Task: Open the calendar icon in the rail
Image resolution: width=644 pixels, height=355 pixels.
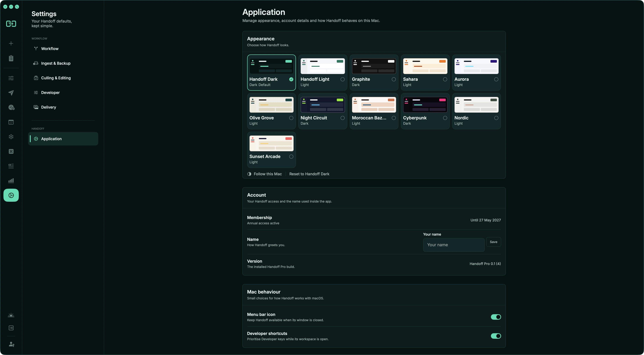Action: (11, 122)
